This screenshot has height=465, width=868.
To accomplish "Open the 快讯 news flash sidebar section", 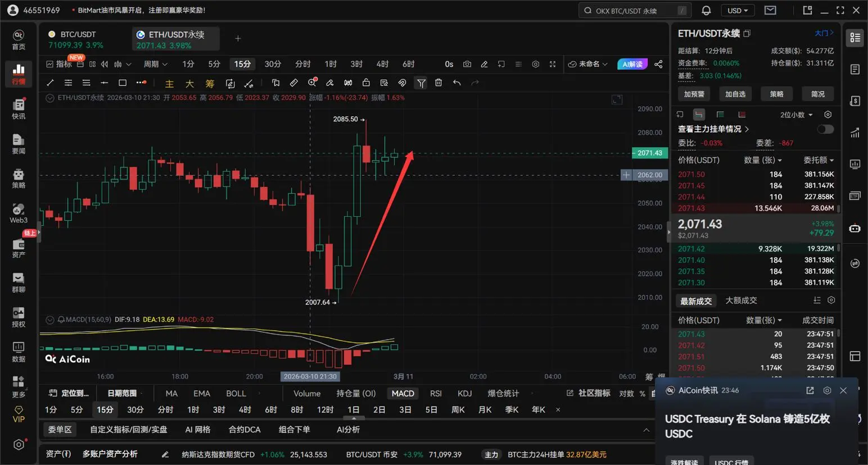I will pos(19,109).
